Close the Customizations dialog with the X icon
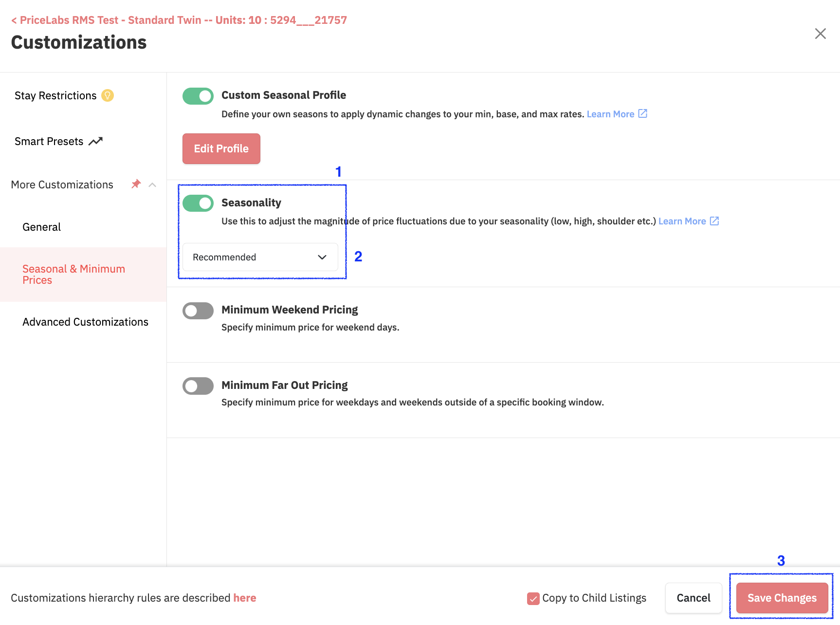 tap(821, 34)
